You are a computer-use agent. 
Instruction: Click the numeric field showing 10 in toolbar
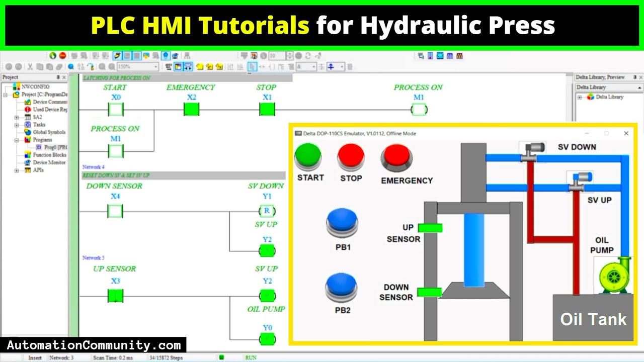pyautogui.click(x=277, y=56)
